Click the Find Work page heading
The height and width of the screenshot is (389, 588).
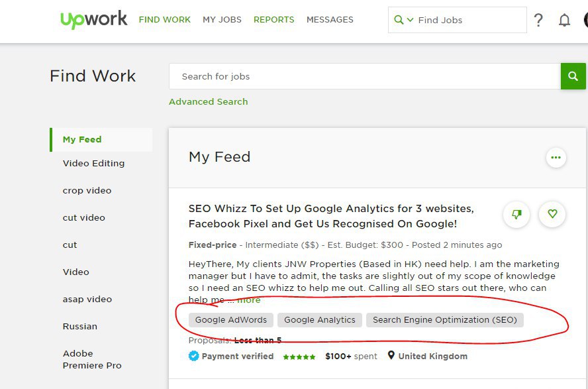click(x=93, y=76)
